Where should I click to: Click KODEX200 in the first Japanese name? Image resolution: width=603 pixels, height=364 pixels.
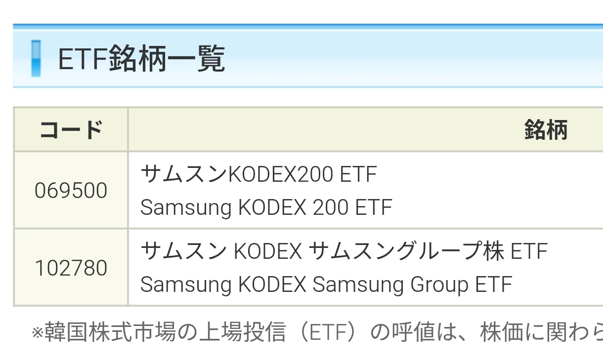click(280, 174)
